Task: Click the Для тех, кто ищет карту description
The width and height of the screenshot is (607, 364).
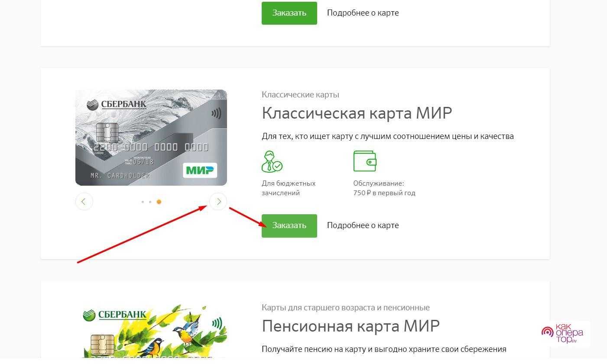Action: (388, 136)
